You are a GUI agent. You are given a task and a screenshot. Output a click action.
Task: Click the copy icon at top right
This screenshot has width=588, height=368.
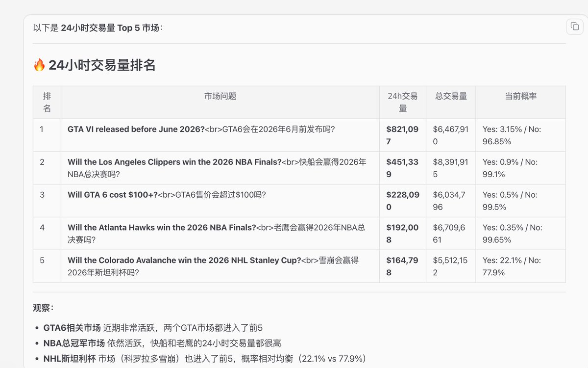(x=575, y=26)
